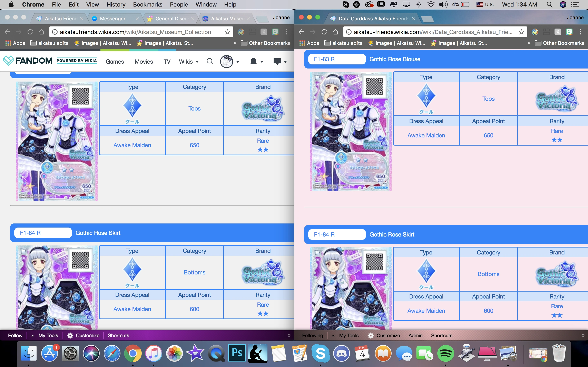Viewport: 588px width, 367px height.
Task: Click the Follow button in the bottom-left toolbar
Action: pyautogui.click(x=15, y=335)
